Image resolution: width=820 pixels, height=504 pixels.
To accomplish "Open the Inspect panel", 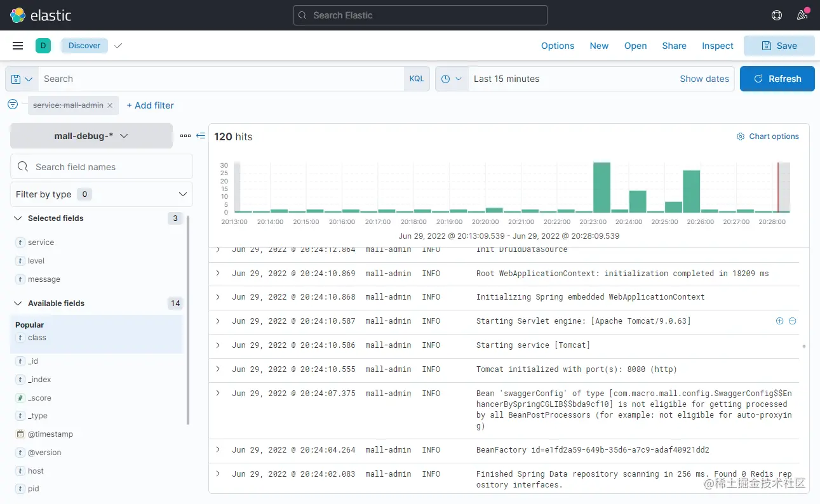I will point(718,46).
